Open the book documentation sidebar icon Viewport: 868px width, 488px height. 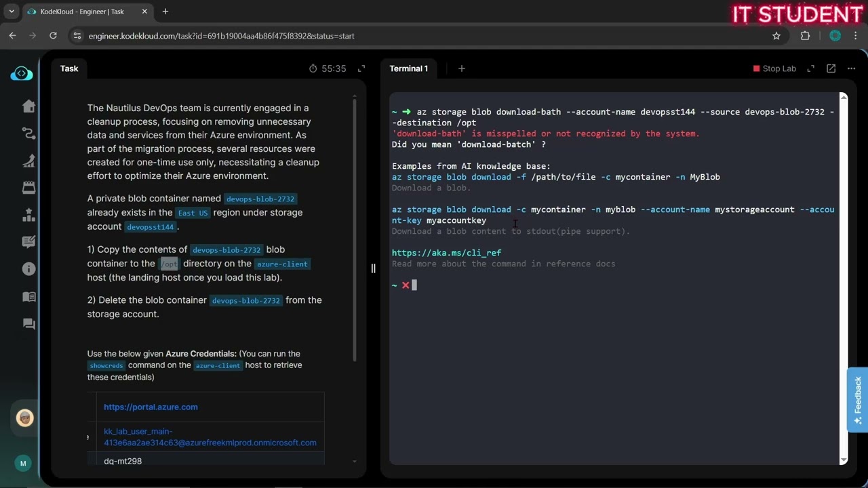tap(28, 296)
